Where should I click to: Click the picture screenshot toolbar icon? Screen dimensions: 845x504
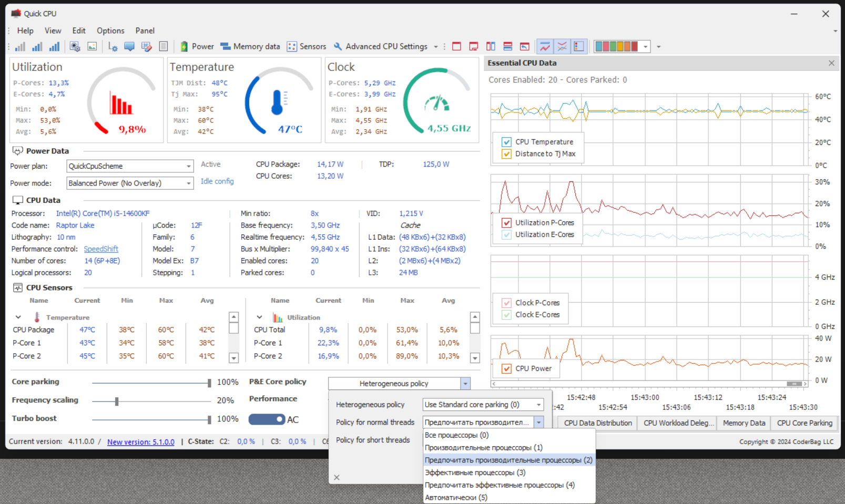[92, 47]
